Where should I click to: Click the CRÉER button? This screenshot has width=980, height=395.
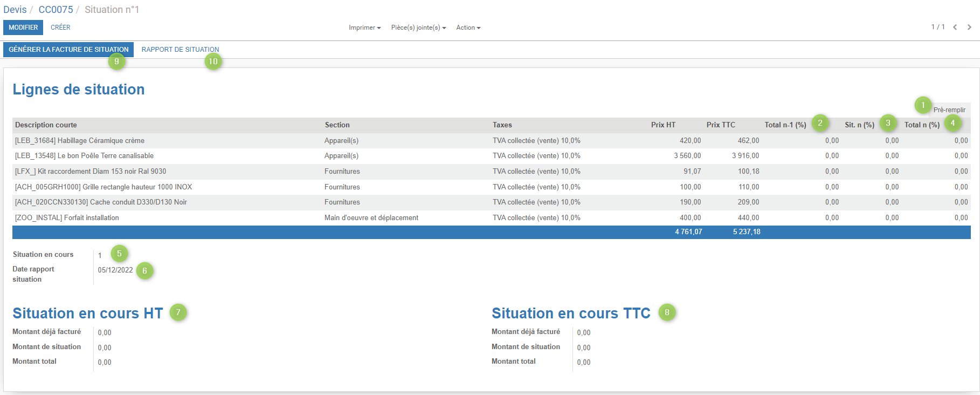coord(60,28)
